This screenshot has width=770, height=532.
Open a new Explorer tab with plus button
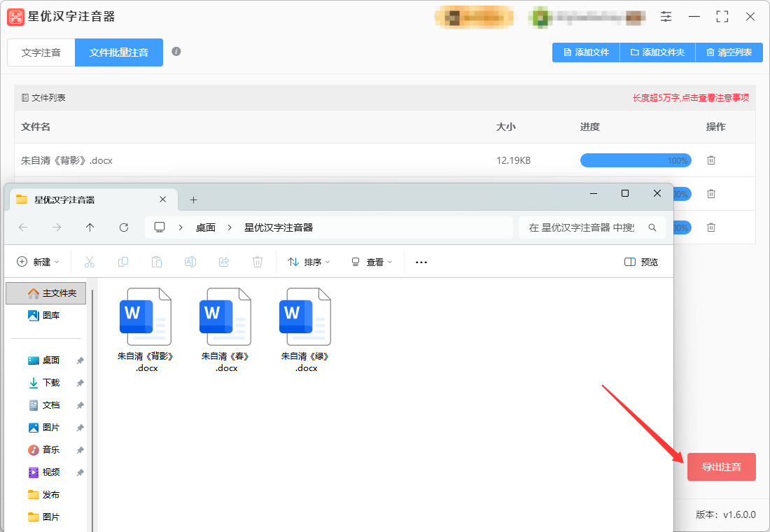[x=193, y=200]
